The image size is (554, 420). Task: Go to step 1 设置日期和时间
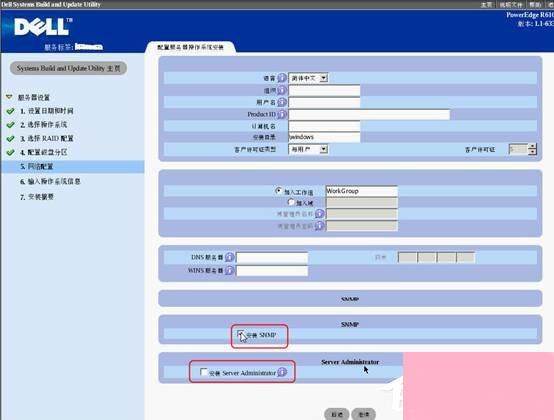pyautogui.click(x=47, y=111)
